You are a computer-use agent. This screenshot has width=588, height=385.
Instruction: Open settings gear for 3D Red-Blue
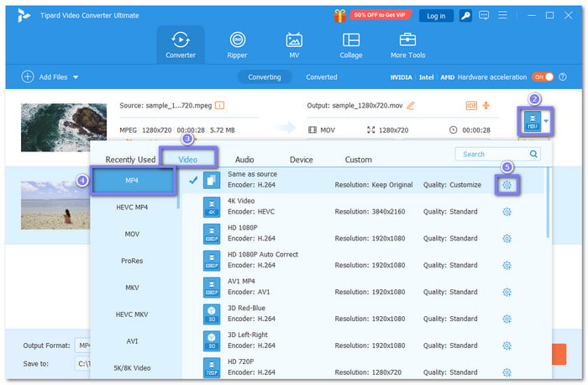click(x=507, y=319)
